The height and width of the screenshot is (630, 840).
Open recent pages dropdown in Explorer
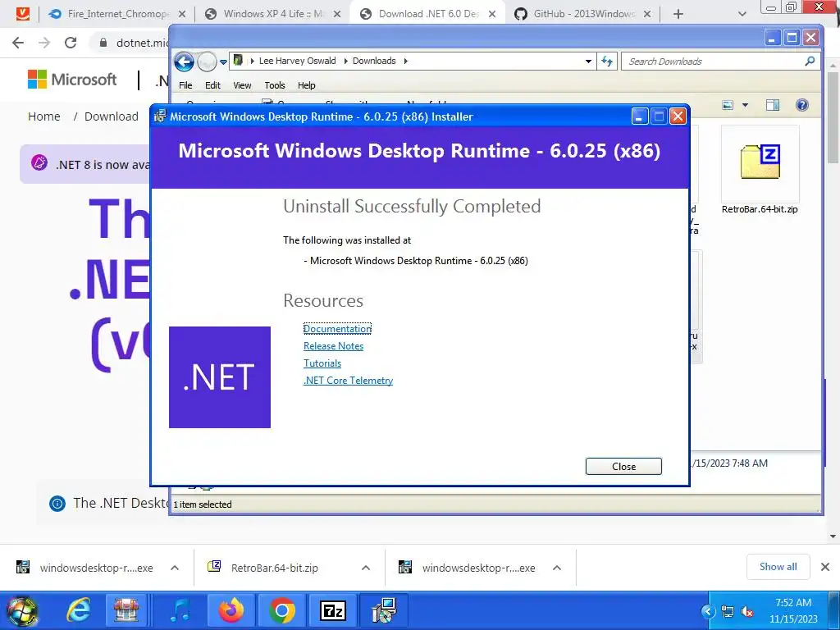223,62
